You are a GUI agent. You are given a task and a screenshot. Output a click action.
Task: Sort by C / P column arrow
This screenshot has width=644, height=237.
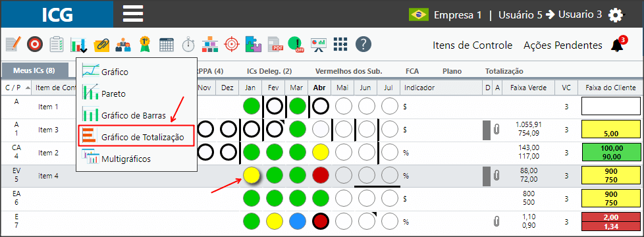[28, 88]
